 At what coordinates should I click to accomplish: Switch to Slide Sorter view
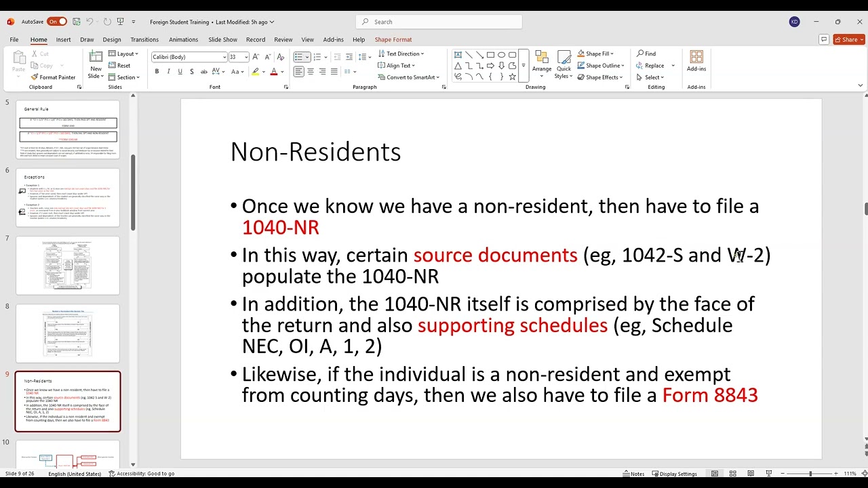tap(733, 473)
